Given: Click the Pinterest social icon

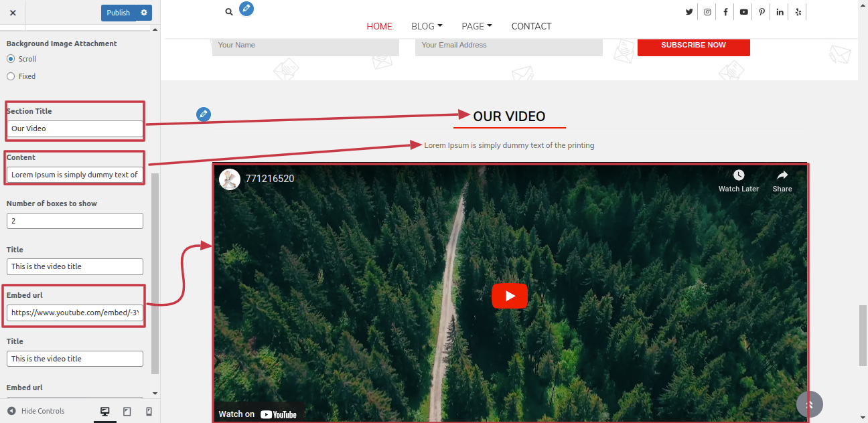Looking at the screenshot, I should (x=762, y=12).
